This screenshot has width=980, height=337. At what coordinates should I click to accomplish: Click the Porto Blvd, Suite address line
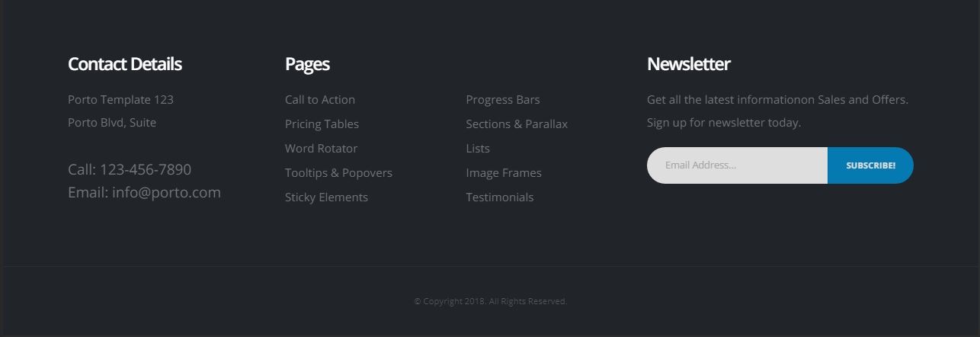coord(112,123)
